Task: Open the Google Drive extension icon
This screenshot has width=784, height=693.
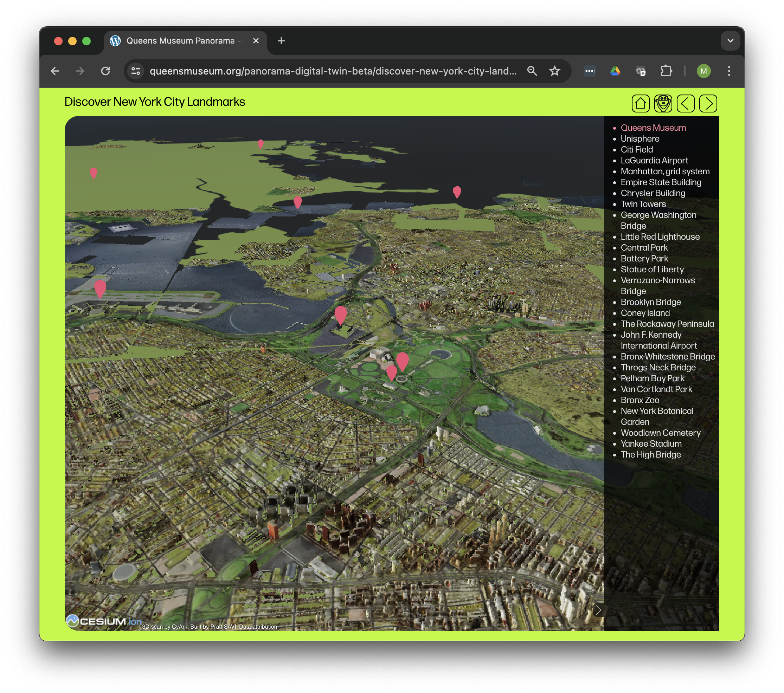Action: click(x=615, y=71)
